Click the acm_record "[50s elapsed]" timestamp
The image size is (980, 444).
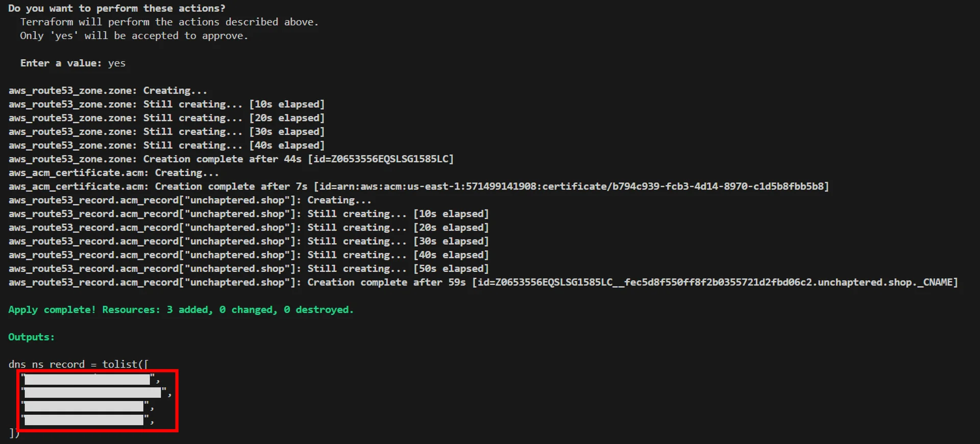pos(451,269)
